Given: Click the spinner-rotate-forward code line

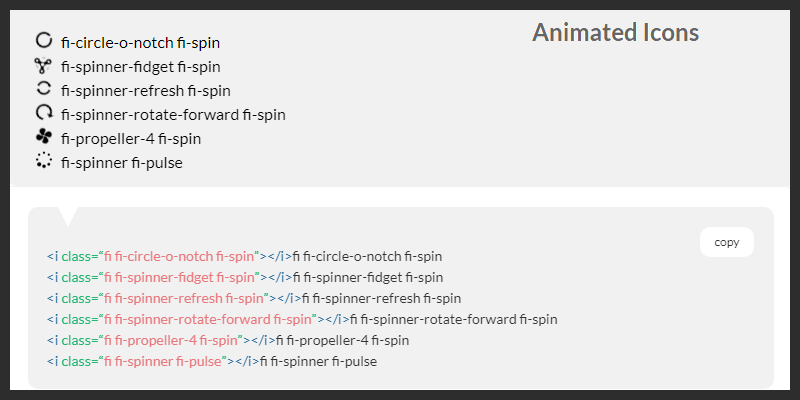Looking at the screenshot, I should coord(301,319).
